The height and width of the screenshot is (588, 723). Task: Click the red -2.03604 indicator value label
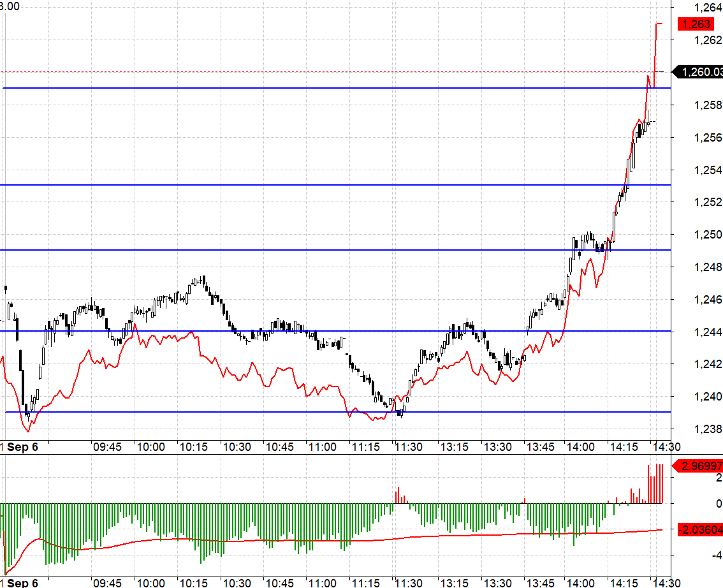[x=700, y=529]
